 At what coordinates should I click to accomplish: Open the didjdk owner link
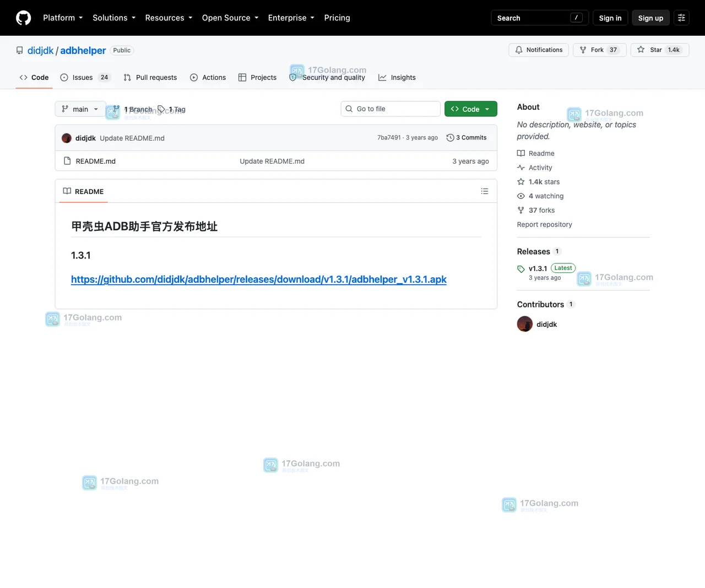[41, 50]
